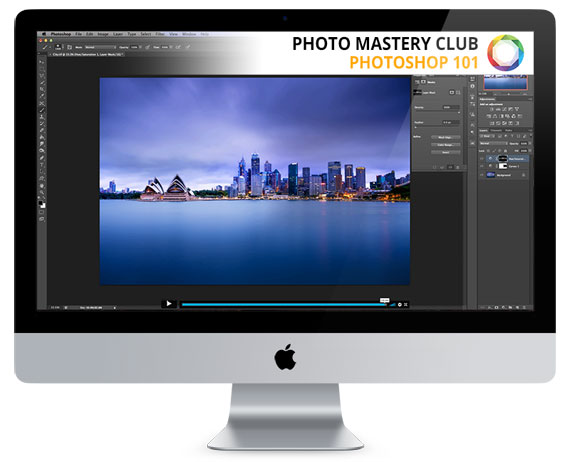Click the Color Range button

tap(446, 145)
